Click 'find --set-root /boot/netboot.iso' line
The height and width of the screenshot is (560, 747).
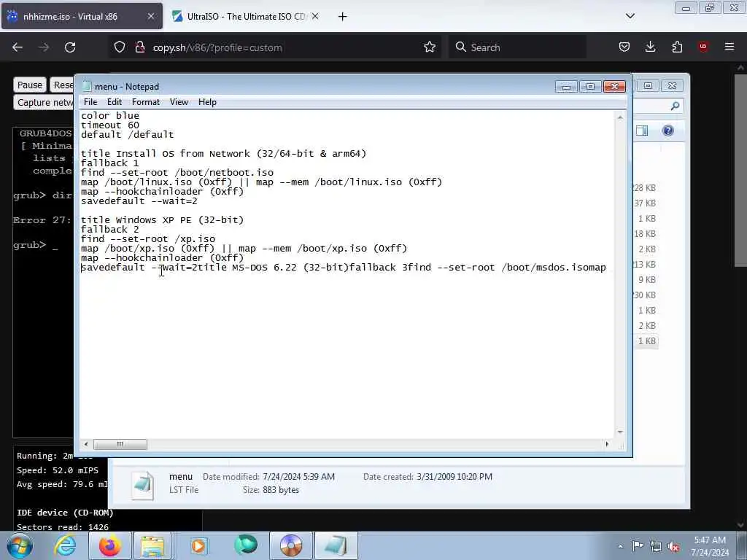177,172
